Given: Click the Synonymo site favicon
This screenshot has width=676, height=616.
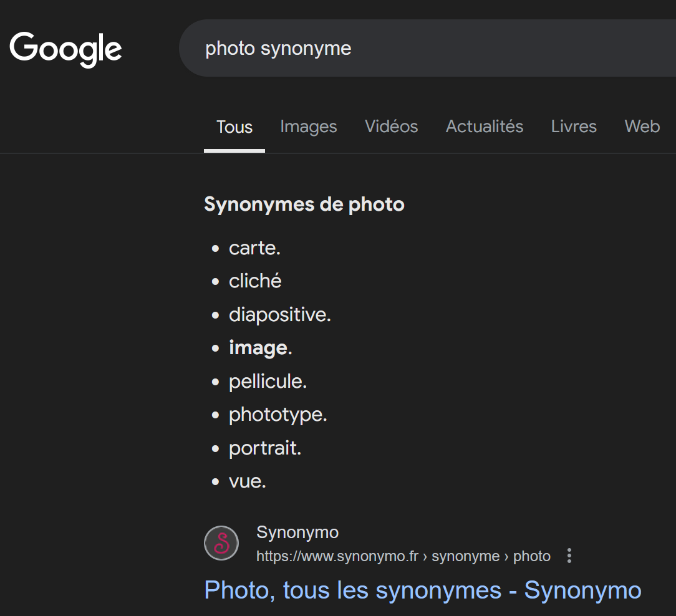Looking at the screenshot, I should tap(221, 543).
